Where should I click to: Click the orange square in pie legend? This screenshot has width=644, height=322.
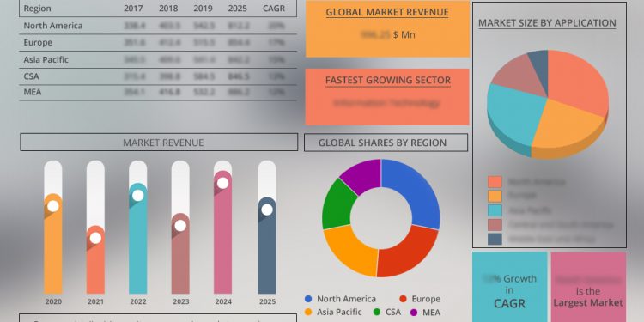click(x=495, y=196)
